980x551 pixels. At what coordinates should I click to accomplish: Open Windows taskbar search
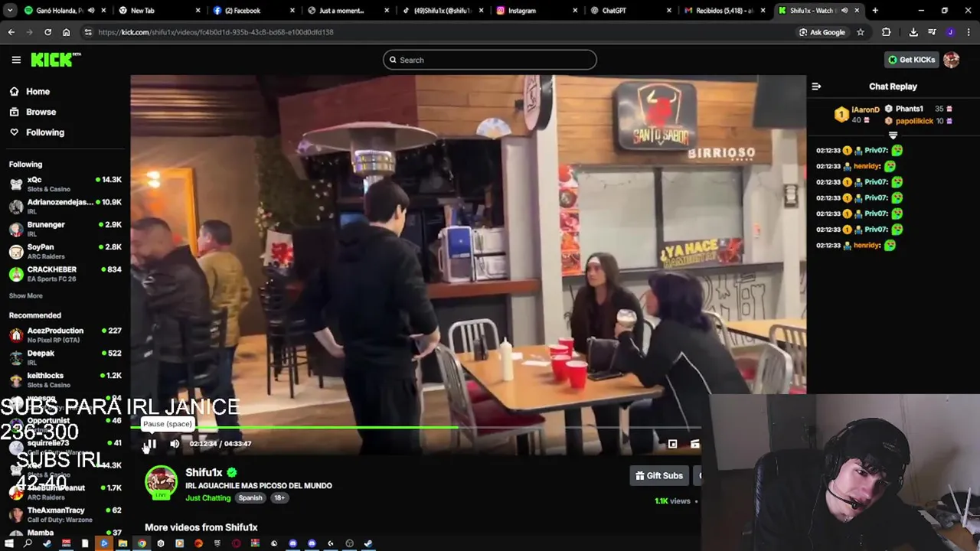click(28, 543)
